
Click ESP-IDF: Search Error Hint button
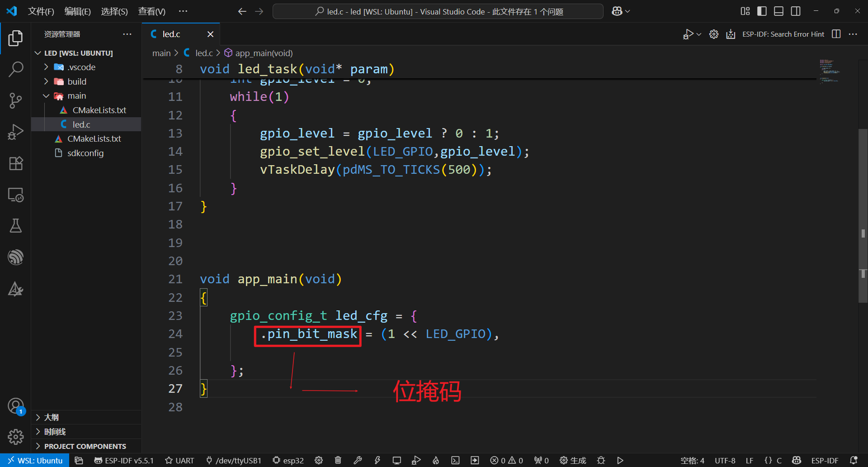[783, 34]
